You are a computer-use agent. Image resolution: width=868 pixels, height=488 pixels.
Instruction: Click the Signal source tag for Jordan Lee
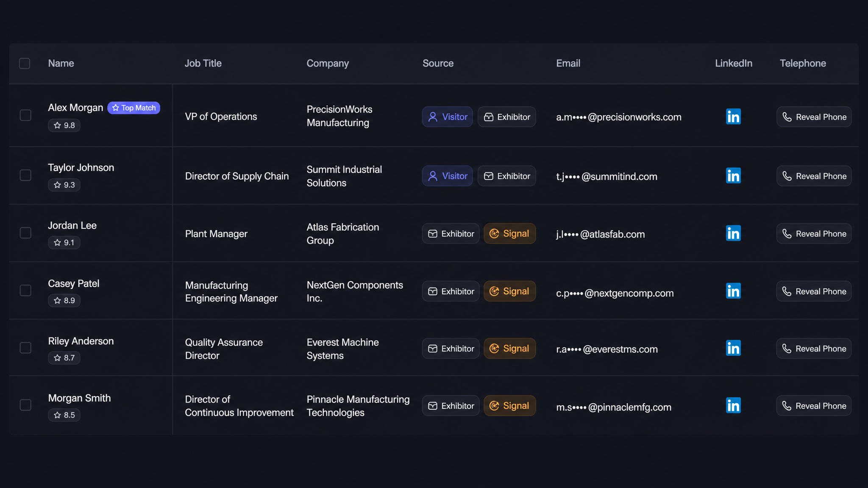[509, 233]
